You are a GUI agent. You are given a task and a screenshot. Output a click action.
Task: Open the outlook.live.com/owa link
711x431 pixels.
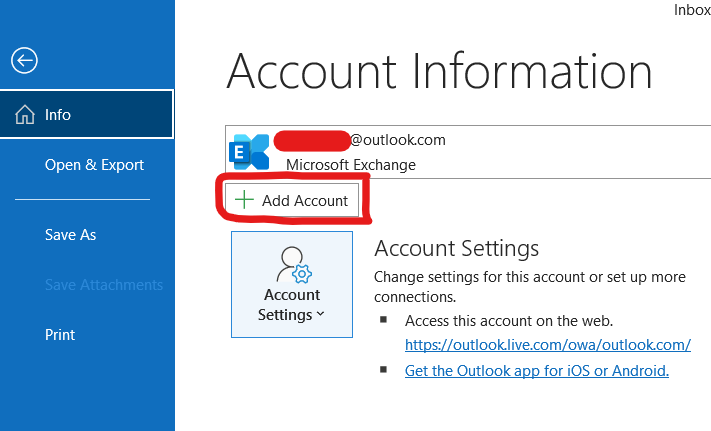click(548, 345)
